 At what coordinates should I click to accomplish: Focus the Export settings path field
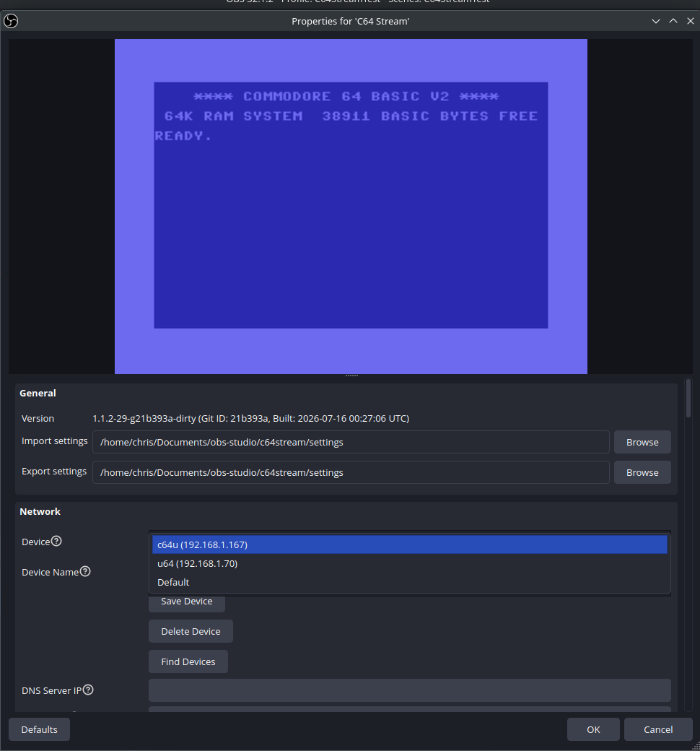351,472
